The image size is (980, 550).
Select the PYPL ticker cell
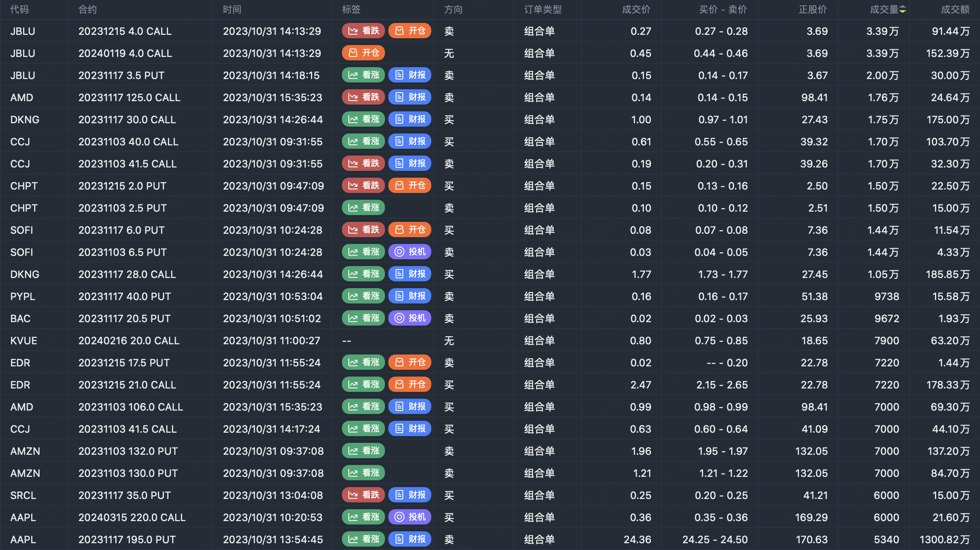point(23,296)
